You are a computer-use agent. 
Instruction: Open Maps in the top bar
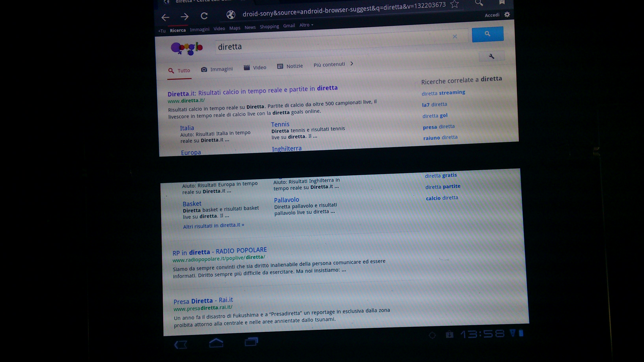[235, 28]
